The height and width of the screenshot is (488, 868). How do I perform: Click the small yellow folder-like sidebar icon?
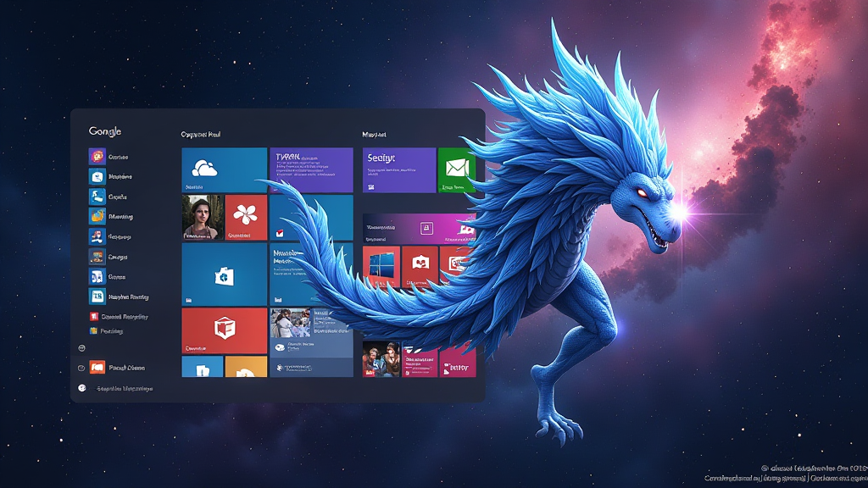coord(93,331)
